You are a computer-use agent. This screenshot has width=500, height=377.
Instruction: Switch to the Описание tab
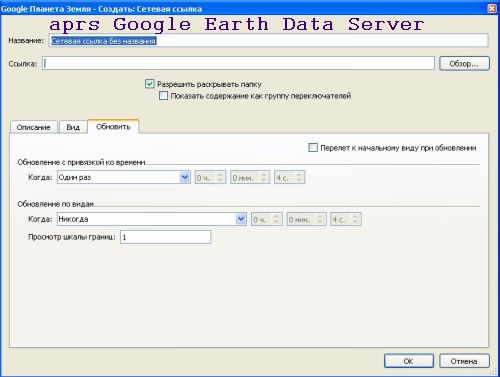(x=33, y=127)
